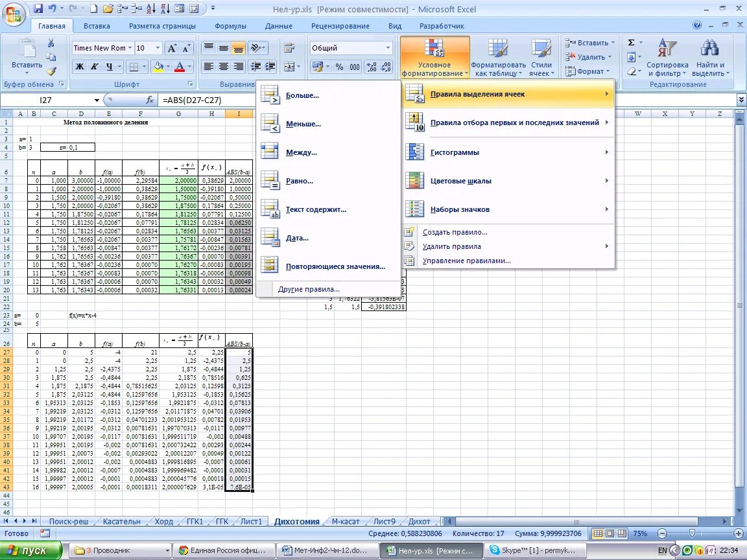Click the Office button logo

click(x=14, y=14)
